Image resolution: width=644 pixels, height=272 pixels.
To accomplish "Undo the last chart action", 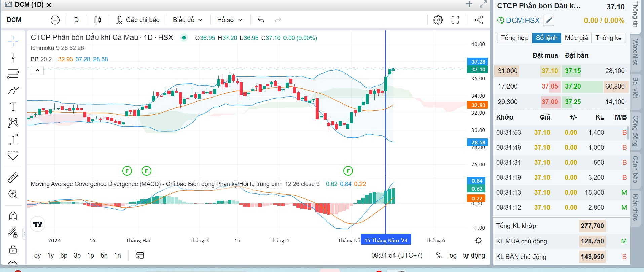I will click(x=261, y=20).
